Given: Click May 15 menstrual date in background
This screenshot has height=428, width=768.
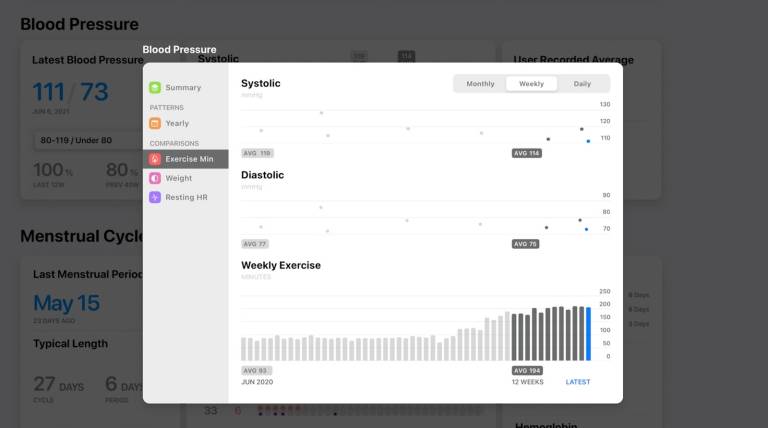Looking at the screenshot, I should coord(67,303).
